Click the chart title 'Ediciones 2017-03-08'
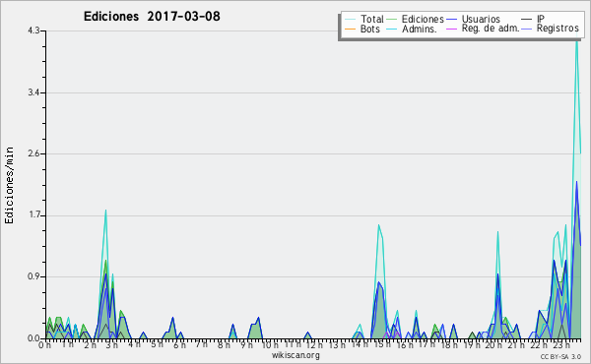 (x=152, y=17)
